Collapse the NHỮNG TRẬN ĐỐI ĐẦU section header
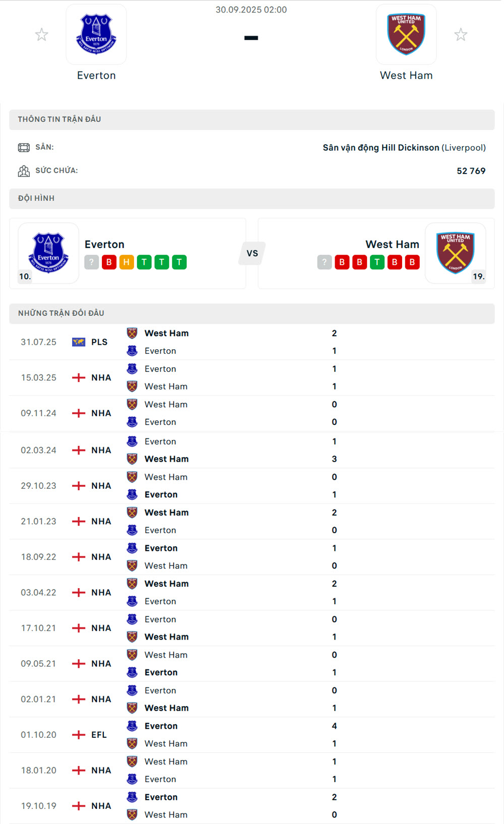The height and width of the screenshot is (824, 504). [252, 313]
